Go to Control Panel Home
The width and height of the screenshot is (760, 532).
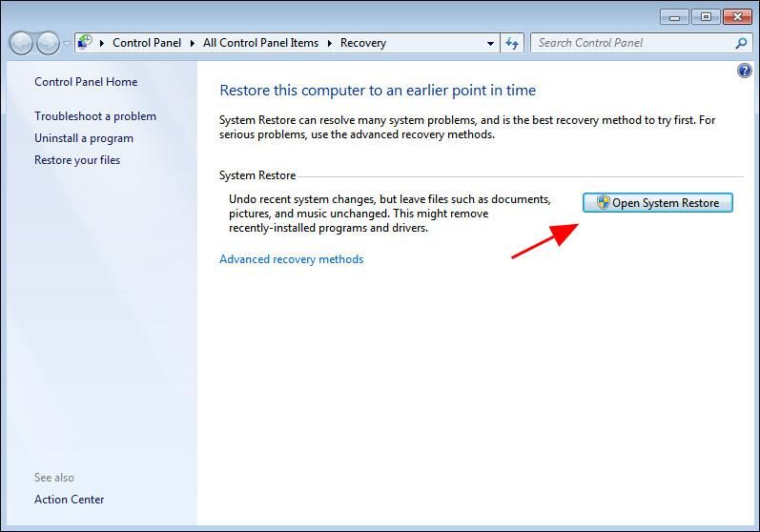(x=86, y=82)
